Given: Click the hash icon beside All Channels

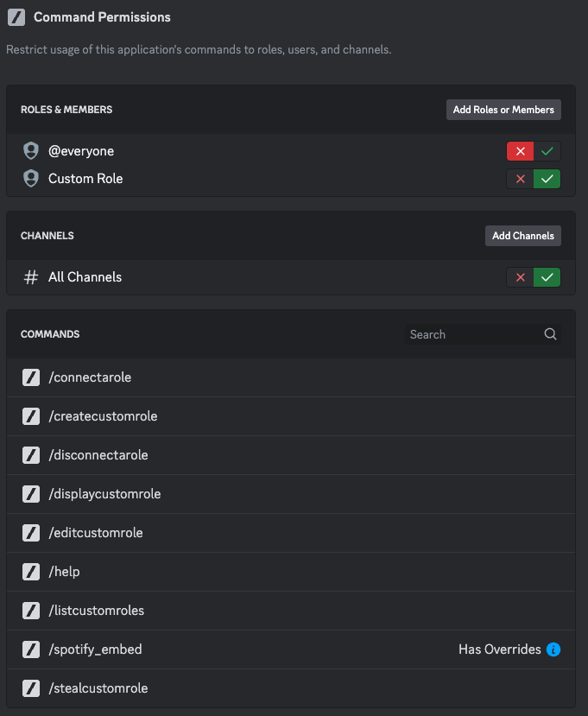Looking at the screenshot, I should coord(31,277).
